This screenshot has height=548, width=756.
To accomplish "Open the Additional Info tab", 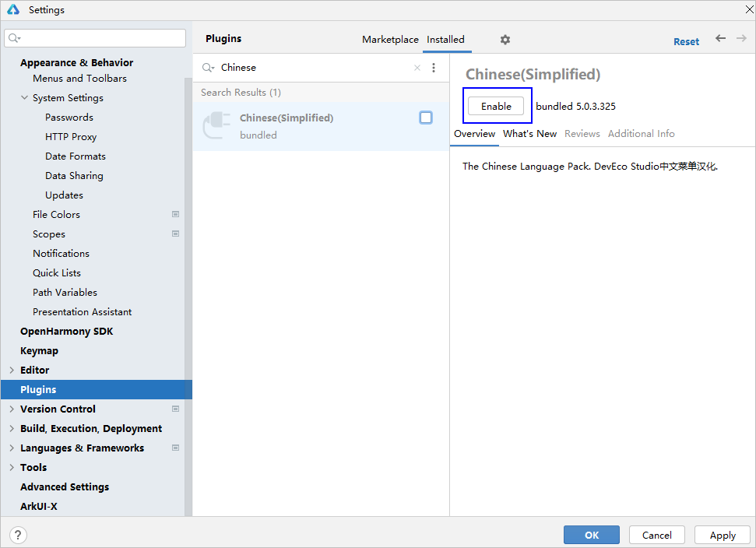I will pyautogui.click(x=641, y=134).
